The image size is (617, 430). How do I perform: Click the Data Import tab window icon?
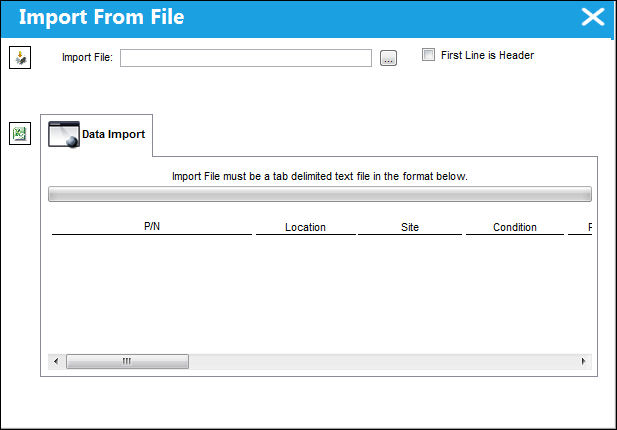tap(64, 134)
